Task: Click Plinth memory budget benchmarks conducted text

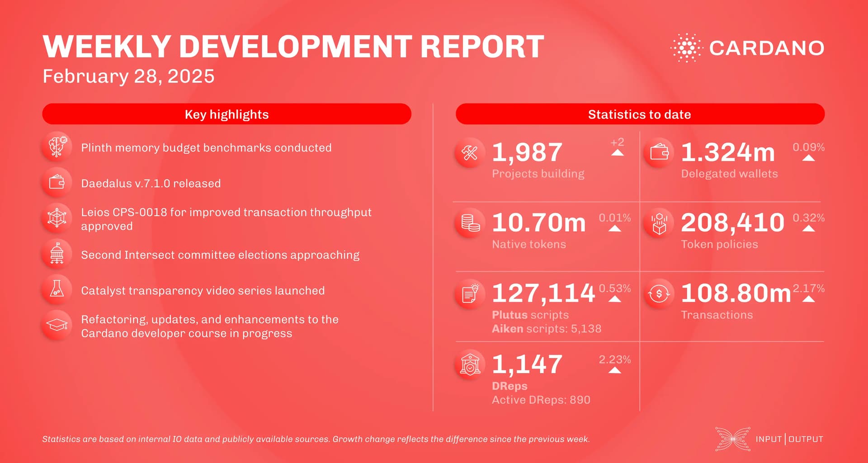Action: [206, 148]
